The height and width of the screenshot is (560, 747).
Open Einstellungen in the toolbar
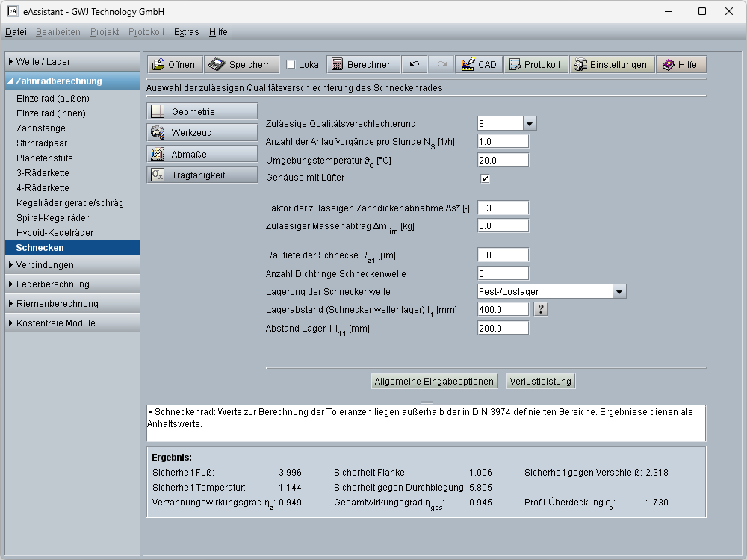pos(613,65)
